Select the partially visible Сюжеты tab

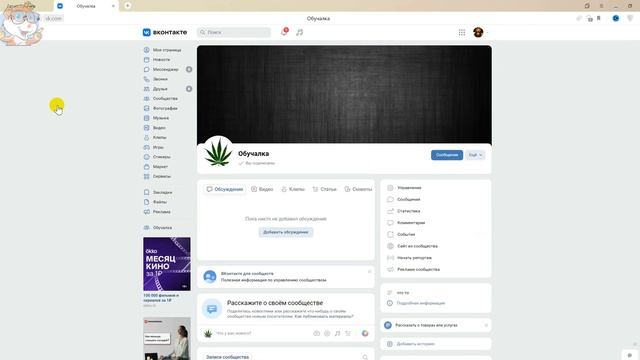[358, 189]
